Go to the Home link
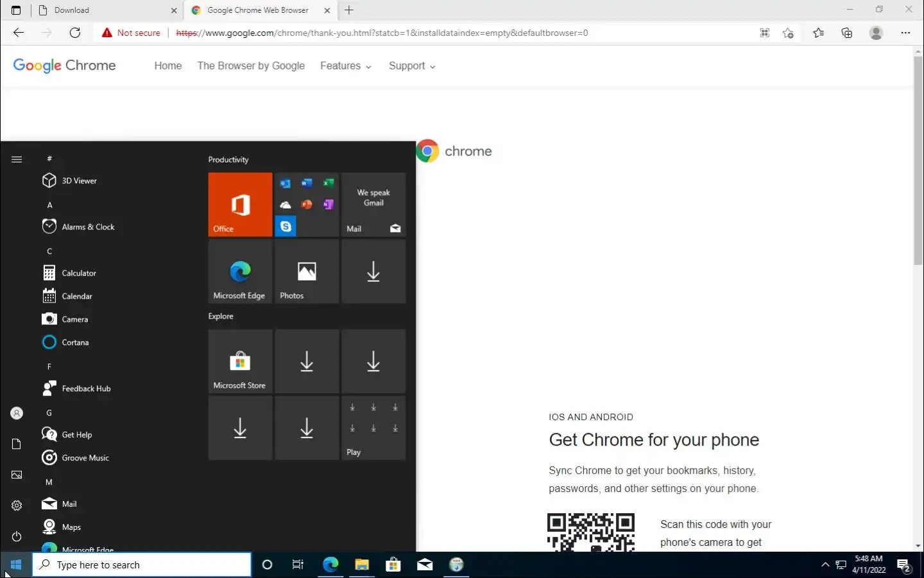This screenshot has height=578, width=924. [168, 66]
